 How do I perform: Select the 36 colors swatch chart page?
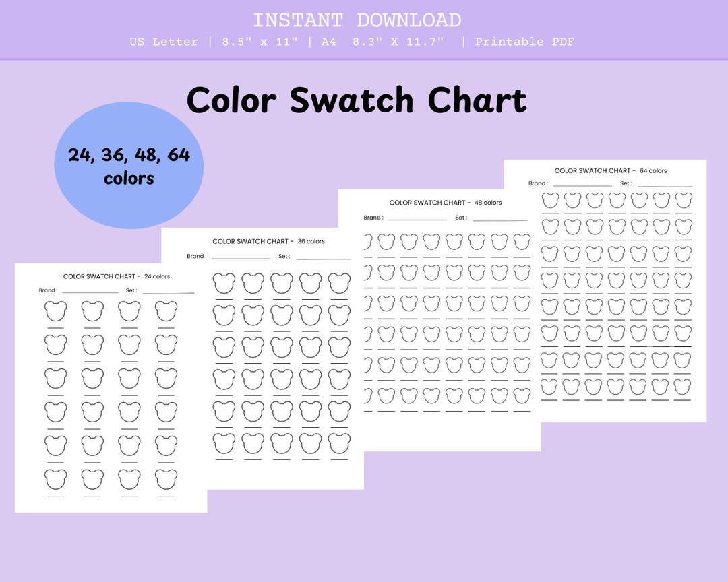(x=262, y=358)
